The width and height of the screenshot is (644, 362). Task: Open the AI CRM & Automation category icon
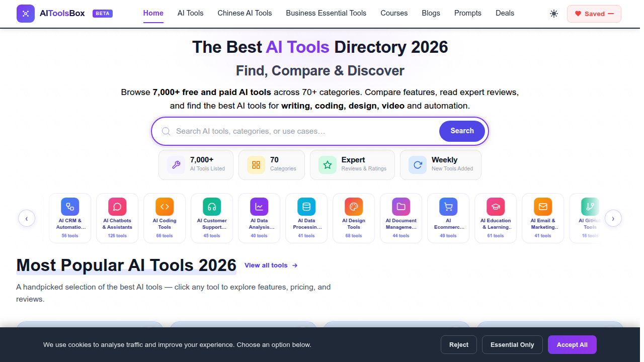(x=70, y=207)
